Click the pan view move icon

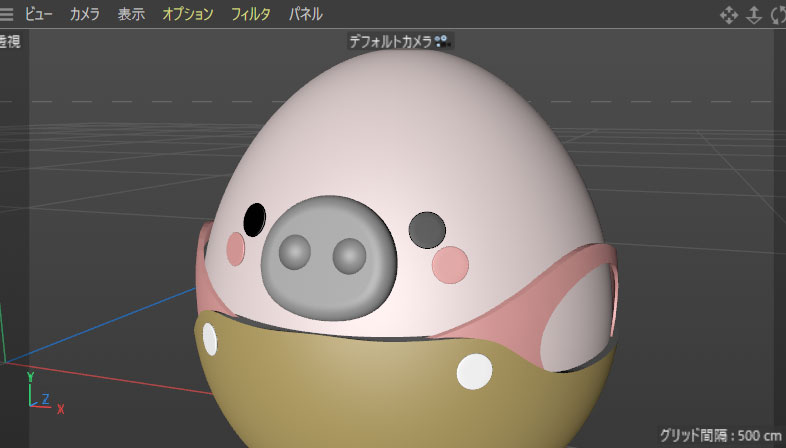click(728, 15)
